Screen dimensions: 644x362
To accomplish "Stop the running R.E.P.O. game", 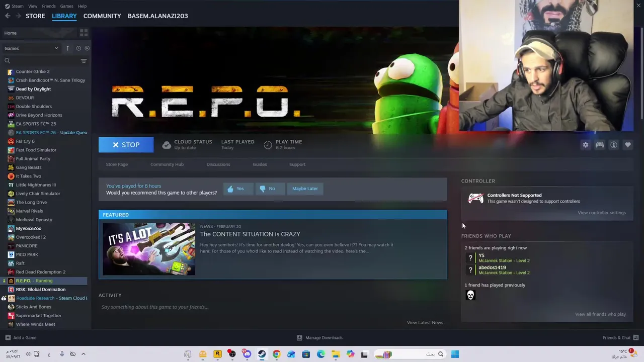I will 126,145.
